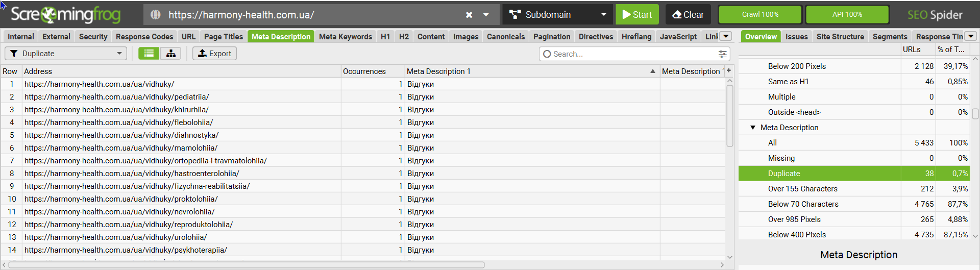The width and height of the screenshot is (980, 270).
Task: Click the Crawl 100% progress bar
Action: [759, 15]
